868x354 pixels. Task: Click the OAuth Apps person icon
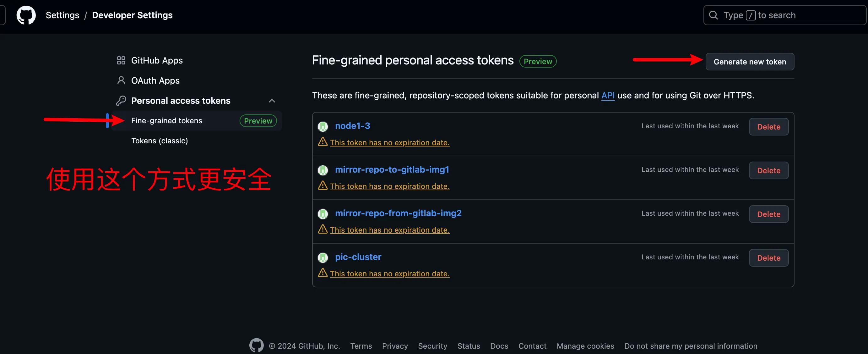click(x=121, y=80)
